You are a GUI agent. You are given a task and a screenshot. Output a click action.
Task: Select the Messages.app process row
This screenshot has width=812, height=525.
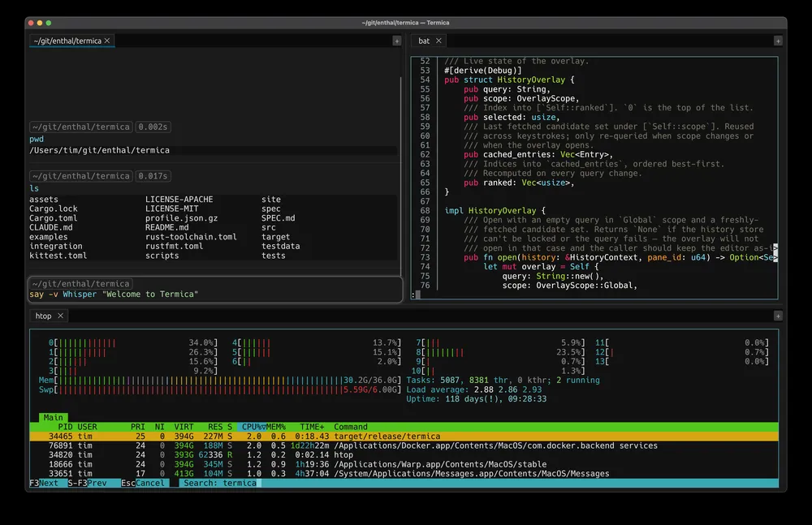tap(404, 474)
